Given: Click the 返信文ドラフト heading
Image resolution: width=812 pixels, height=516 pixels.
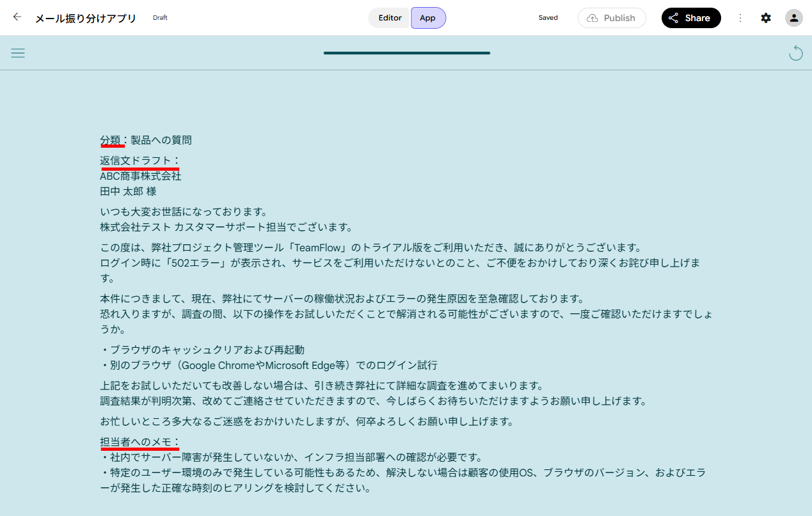Looking at the screenshot, I should [x=136, y=160].
